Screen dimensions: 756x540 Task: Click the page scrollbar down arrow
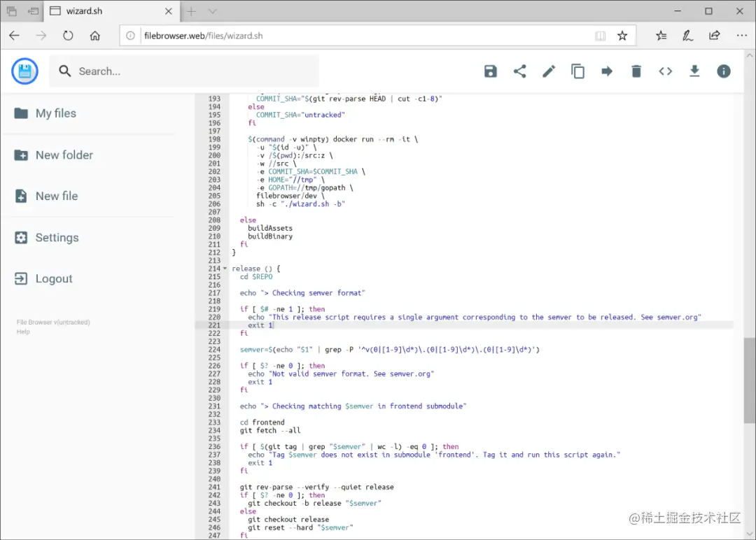[750, 533]
